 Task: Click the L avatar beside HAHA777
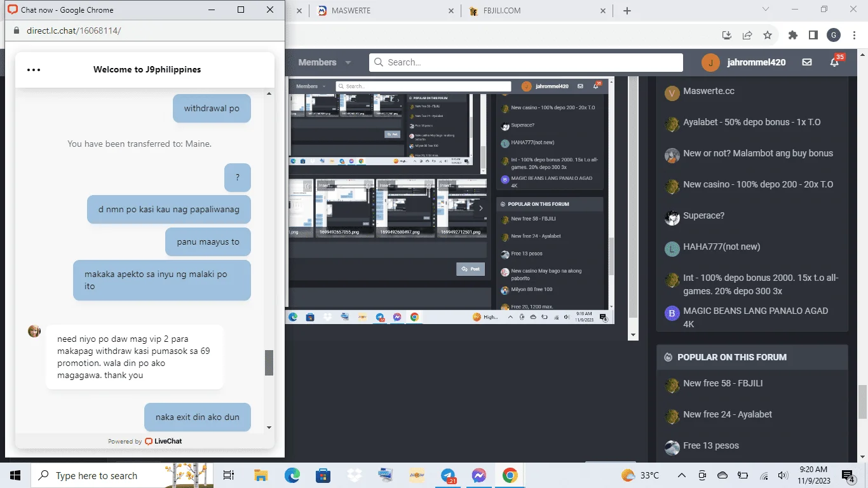click(x=672, y=249)
